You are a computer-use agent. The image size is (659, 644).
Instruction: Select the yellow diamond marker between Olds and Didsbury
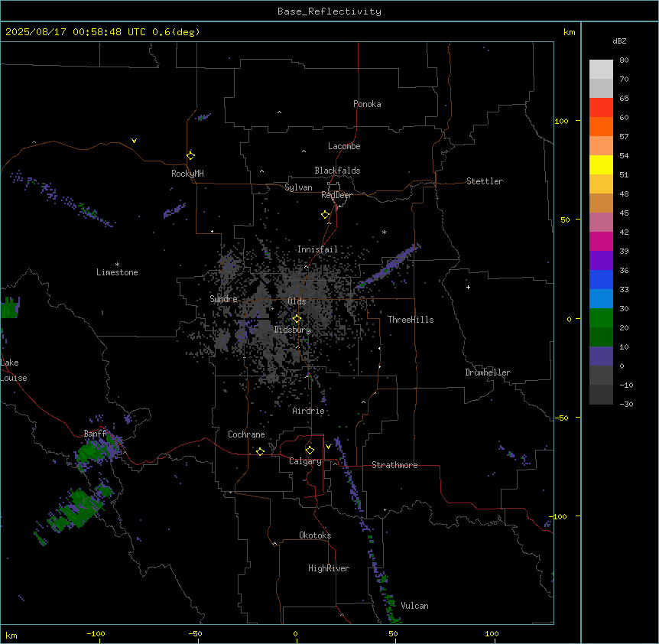tap(297, 319)
